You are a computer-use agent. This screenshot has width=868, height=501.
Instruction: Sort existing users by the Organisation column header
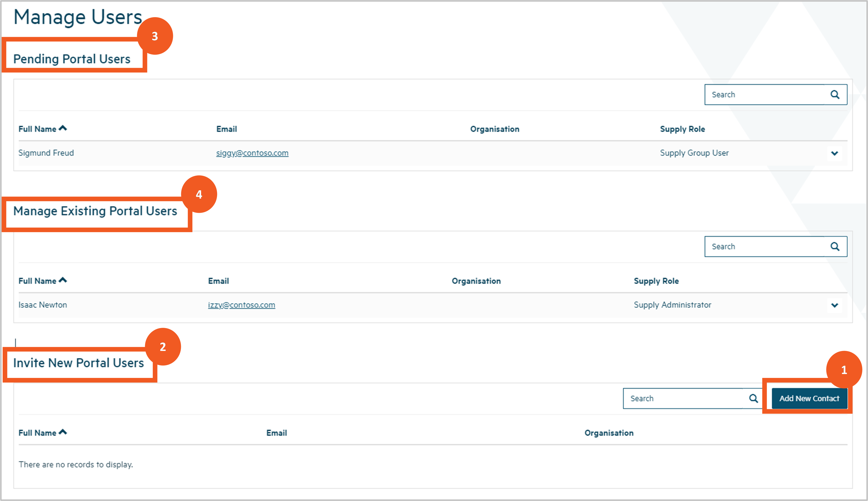click(x=476, y=281)
